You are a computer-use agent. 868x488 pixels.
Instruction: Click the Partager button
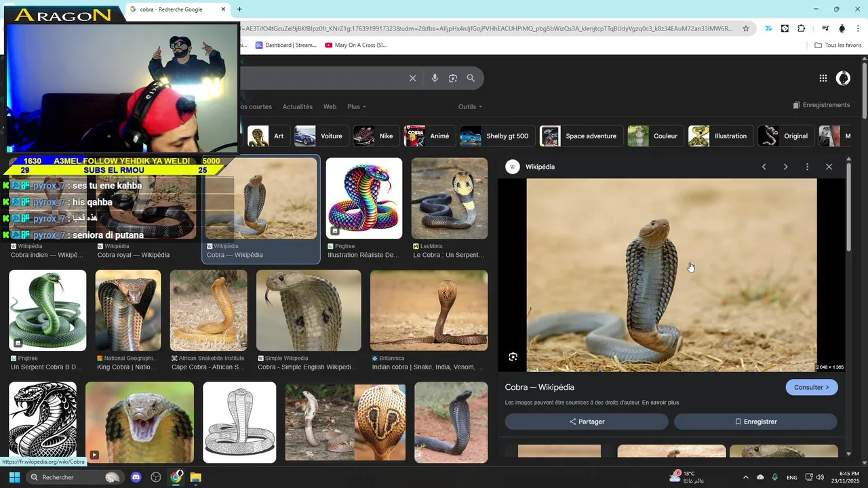587,422
